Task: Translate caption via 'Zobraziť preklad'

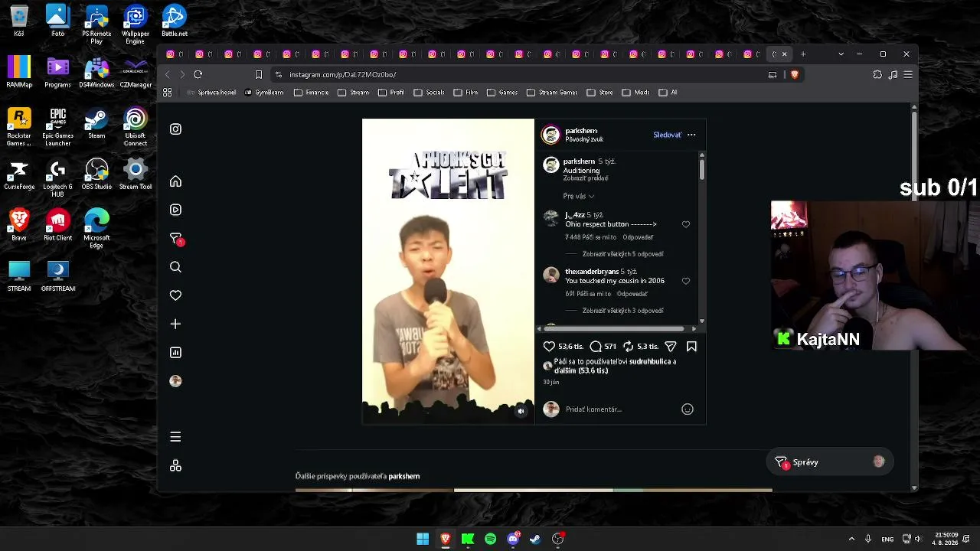Action: coord(586,178)
